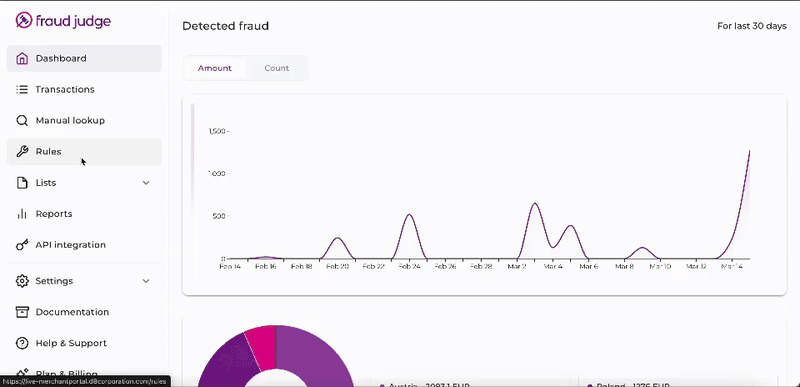Image resolution: width=800 pixels, height=387 pixels.
Task: Click the API integration key icon
Action: pos(22,245)
